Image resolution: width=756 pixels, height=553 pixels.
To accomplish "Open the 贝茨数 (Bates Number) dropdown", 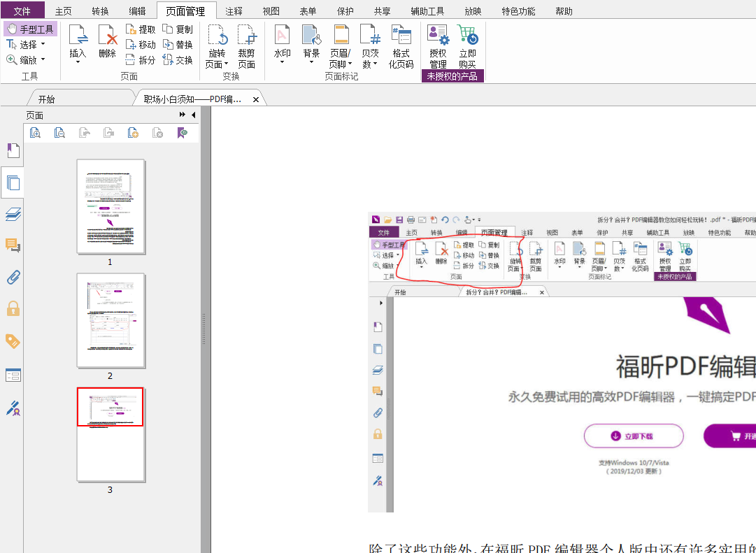I will (x=376, y=64).
